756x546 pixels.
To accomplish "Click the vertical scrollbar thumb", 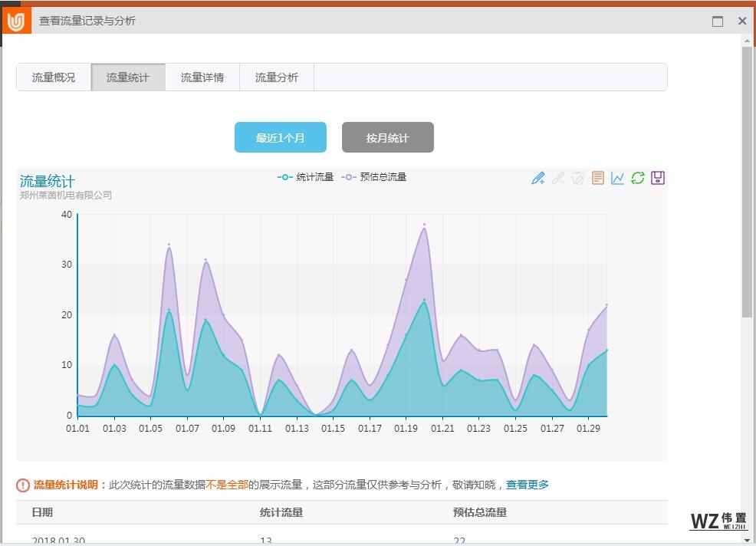I will pyautogui.click(x=747, y=184).
